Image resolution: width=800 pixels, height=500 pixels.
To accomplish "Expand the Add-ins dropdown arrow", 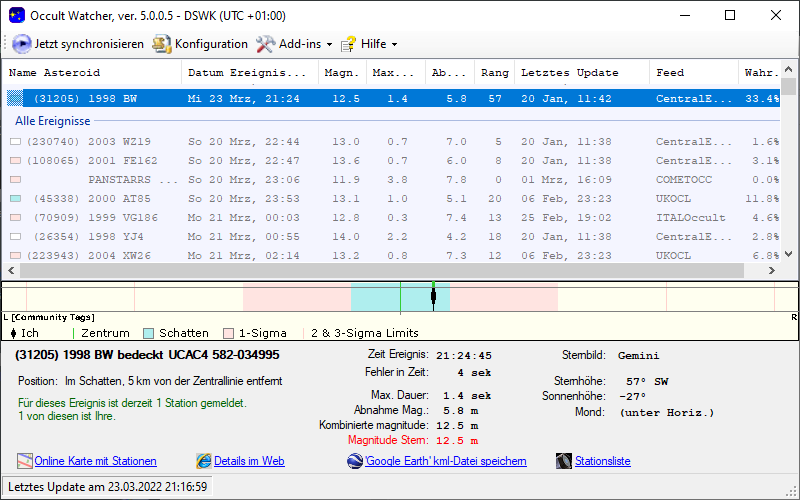I will pyautogui.click(x=329, y=45).
